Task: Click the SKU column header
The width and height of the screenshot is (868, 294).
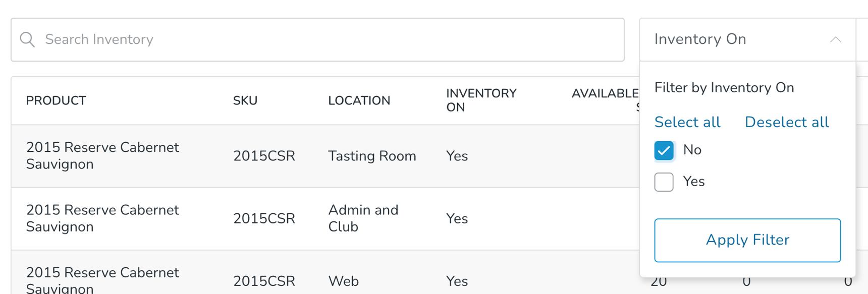Action: point(245,100)
